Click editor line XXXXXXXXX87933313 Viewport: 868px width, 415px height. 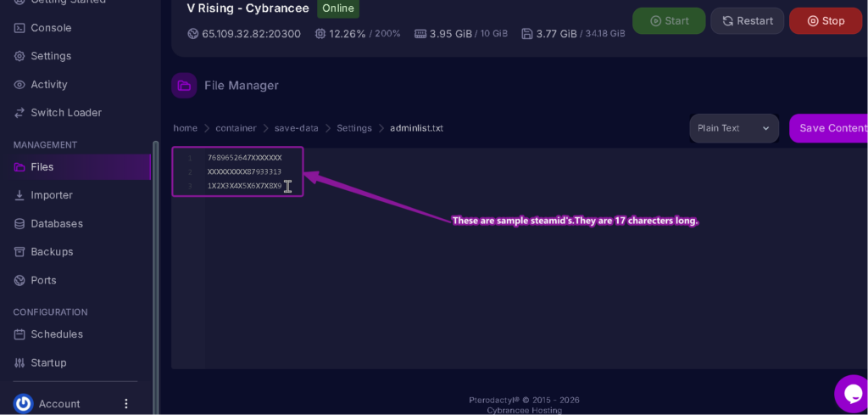pos(245,171)
